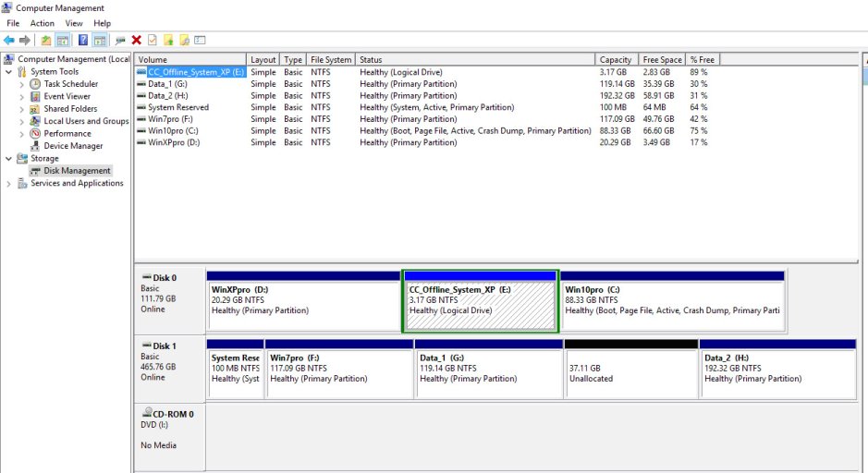Select Data_2 (H:) partition block on Disk 1
This screenshot has height=473, width=868.
point(778,369)
